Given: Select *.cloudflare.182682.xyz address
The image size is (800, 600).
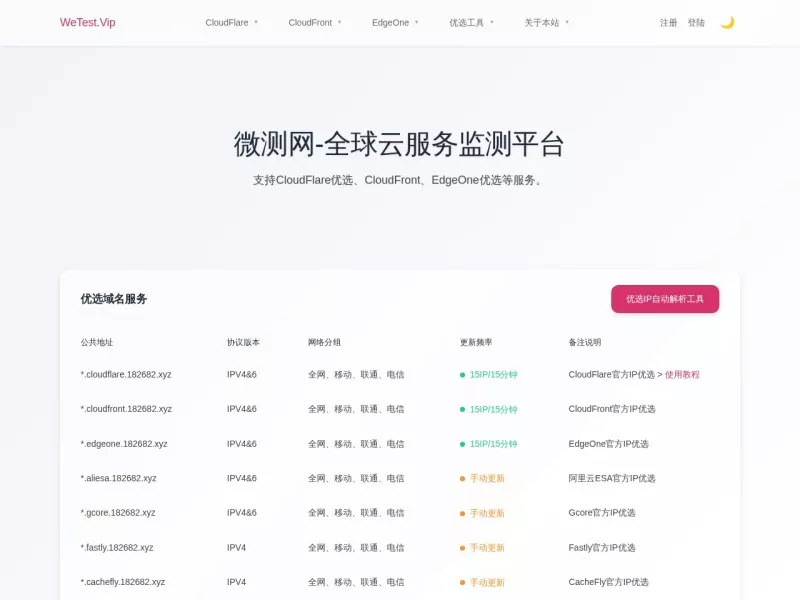Looking at the screenshot, I should click(x=126, y=374).
